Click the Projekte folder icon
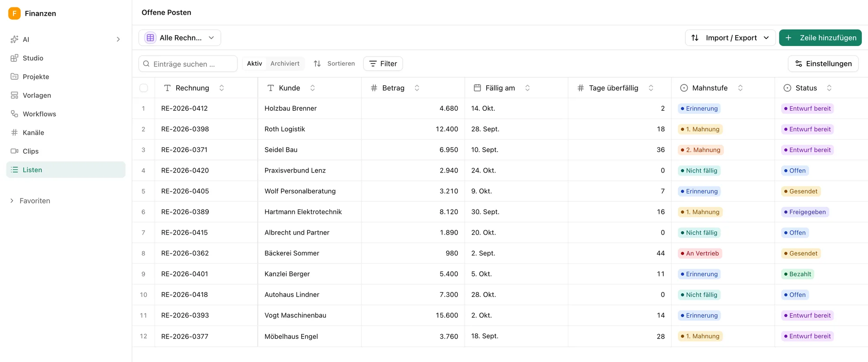The width and height of the screenshot is (868, 362). coord(14,77)
